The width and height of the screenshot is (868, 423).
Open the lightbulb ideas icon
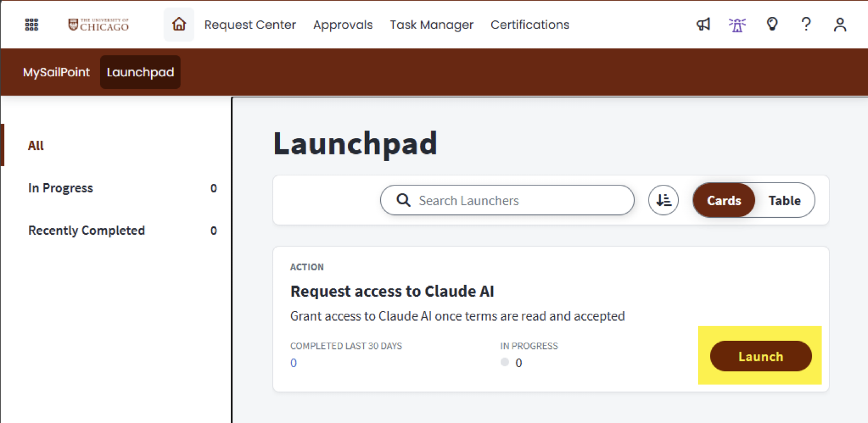pyautogui.click(x=772, y=24)
